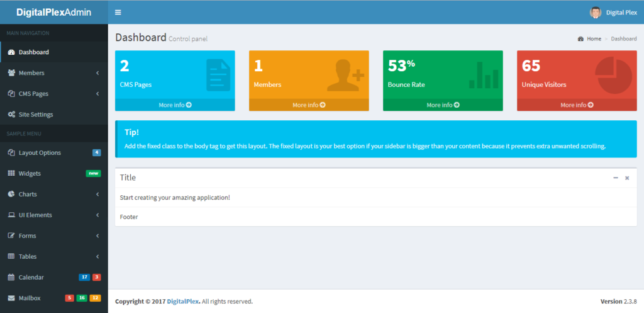Expand the Members submenu chevron
644x313 pixels.
coord(97,73)
